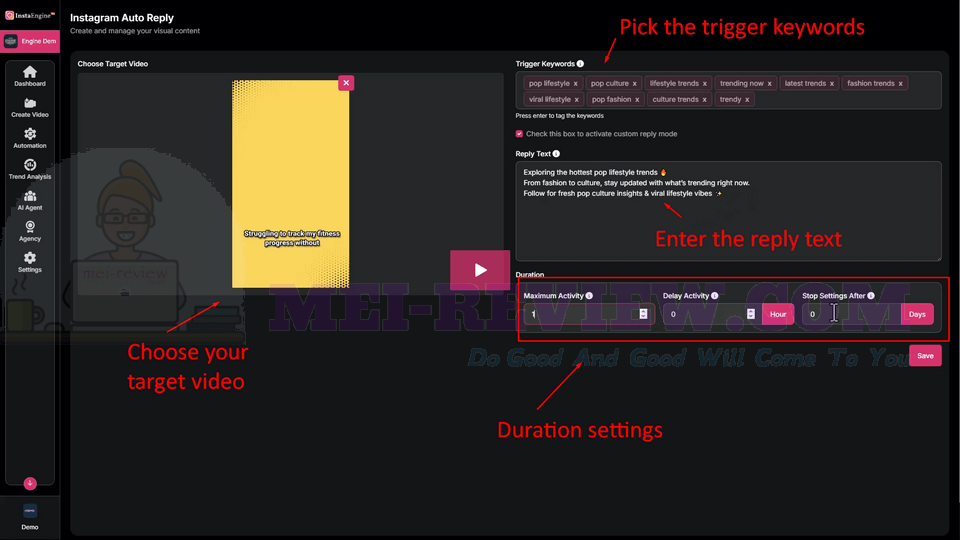The image size is (960, 540).
Task: Adjust the Maximum Activity stepper arrows
Action: click(x=643, y=314)
